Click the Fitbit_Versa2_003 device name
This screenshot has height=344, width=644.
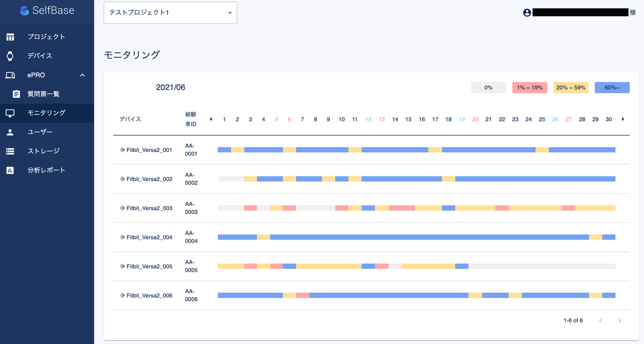point(149,208)
